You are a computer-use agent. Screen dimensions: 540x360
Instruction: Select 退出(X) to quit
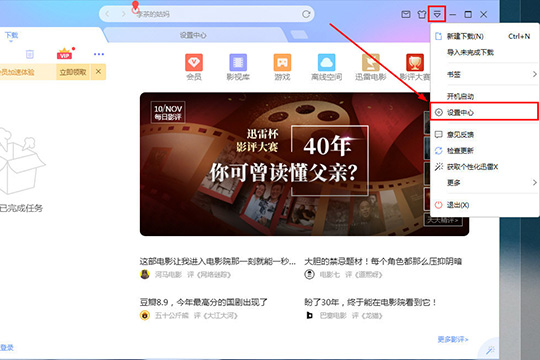click(484, 205)
